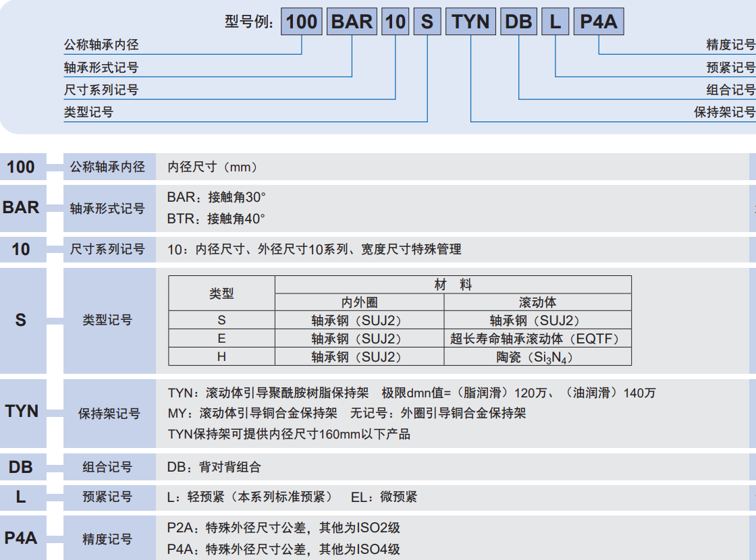Click 'EL: 微预紧' text
The height and width of the screenshot is (560, 756).
(384, 497)
